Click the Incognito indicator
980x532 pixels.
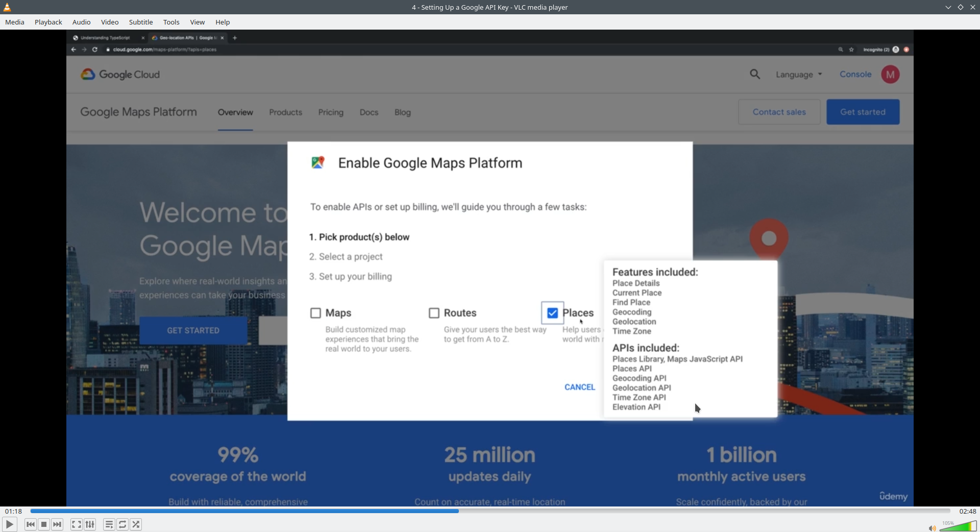coord(880,50)
